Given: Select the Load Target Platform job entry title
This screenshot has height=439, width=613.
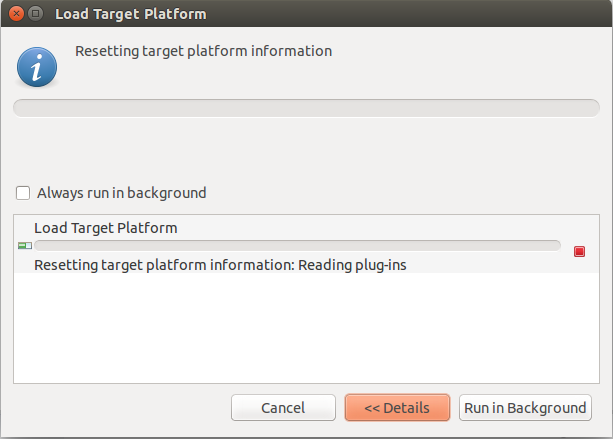Looking at the screenshot, I should tap(105, 228).
